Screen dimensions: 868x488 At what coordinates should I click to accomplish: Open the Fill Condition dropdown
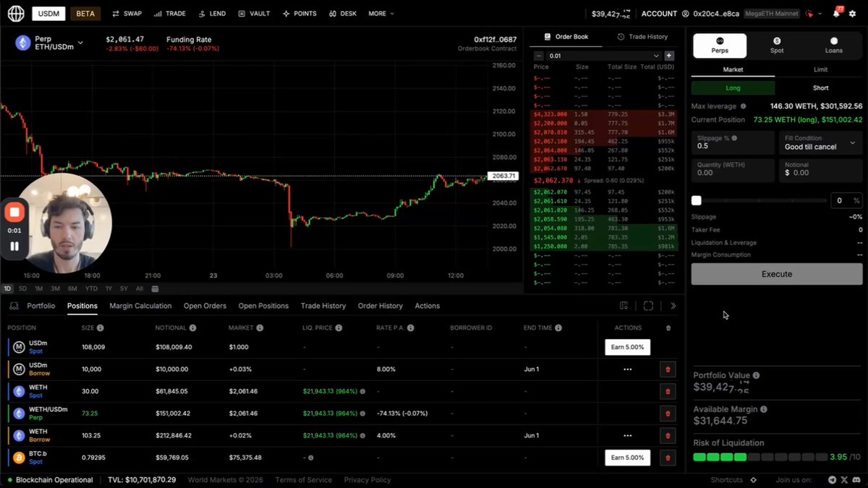pyautogui.click(x=820, y=142)
